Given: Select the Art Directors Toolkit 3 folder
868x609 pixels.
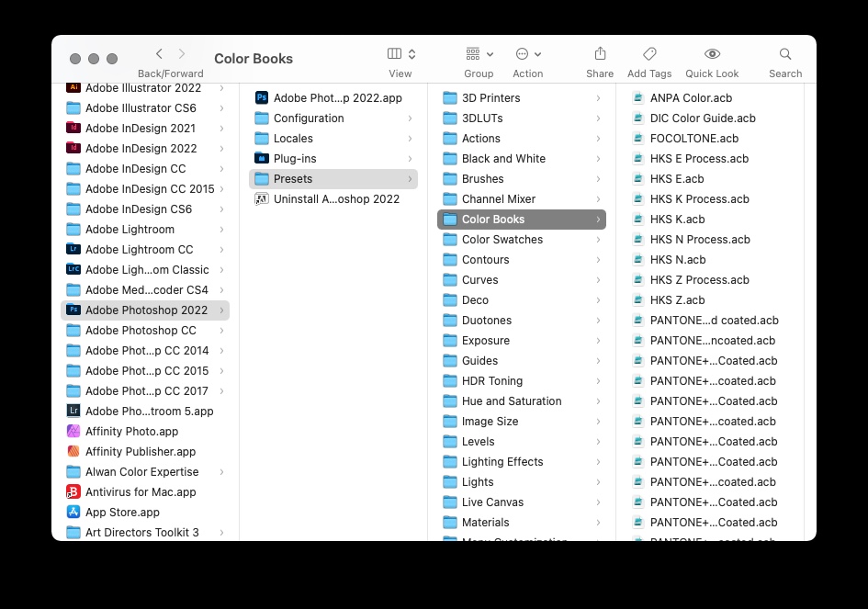Looking at the screenshot, I should point(145,532).
